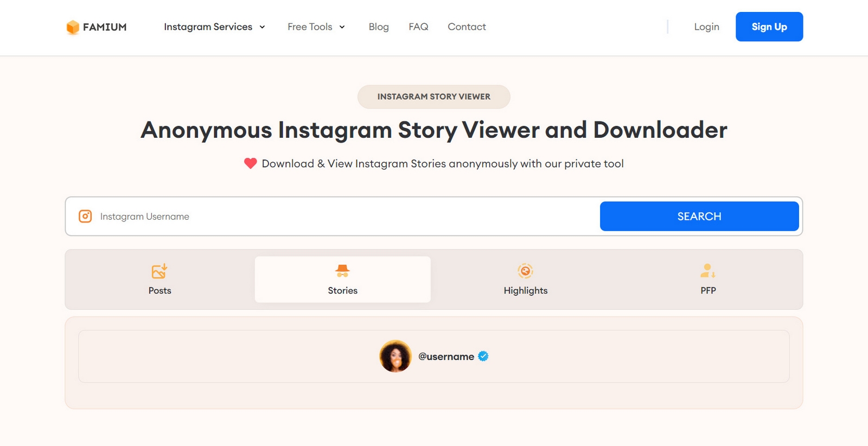This screenshot has width=868, height=446.
Task: Click the Famium cube logo icon
Action: click(73, 27)
